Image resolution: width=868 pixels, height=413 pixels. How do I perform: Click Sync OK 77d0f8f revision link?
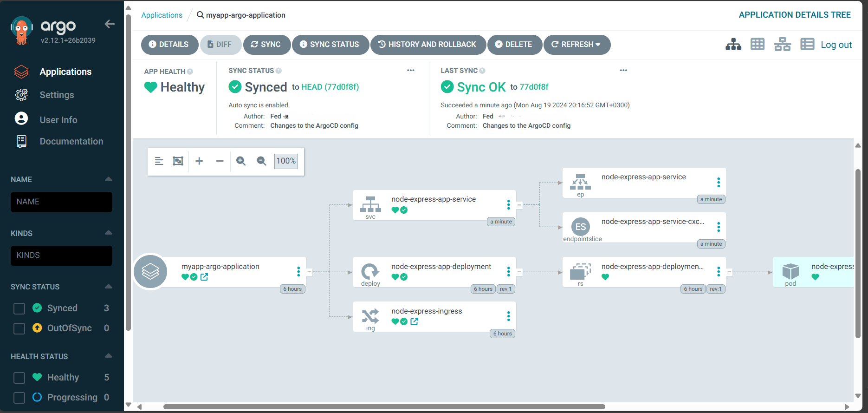coord(534,87)
